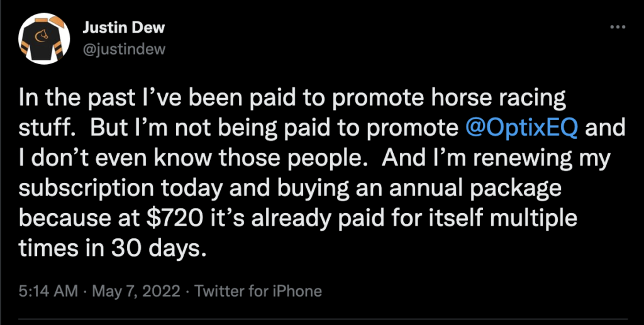The width and height of the screenshot is (644, 325).
Task: Open the "Twitter for iPhone" source link
Action: (258, 291)
